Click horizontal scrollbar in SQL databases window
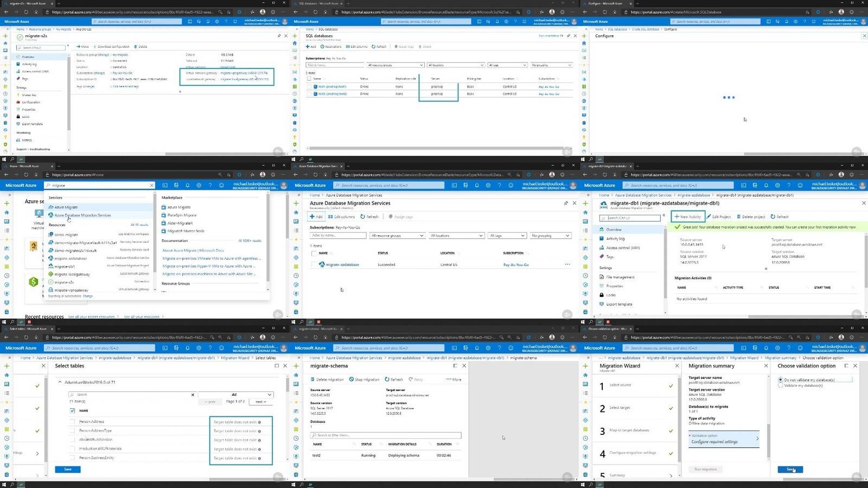The image size is (868, 488). [437, 148]
